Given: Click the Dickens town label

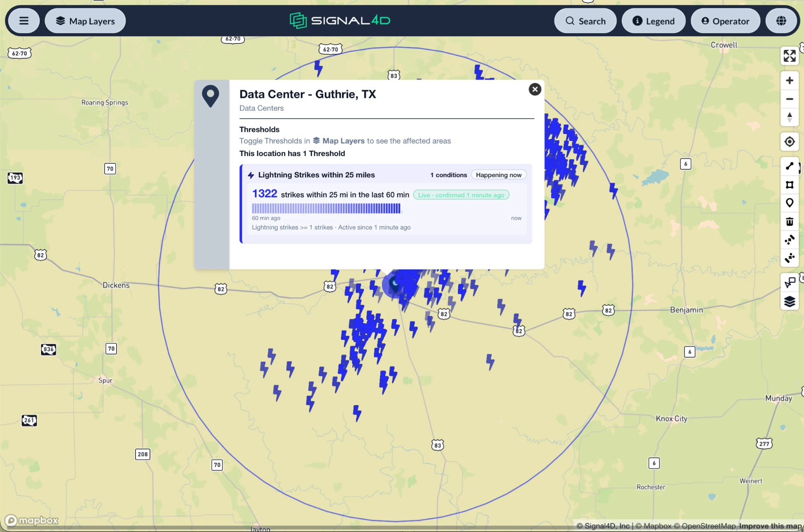Looking at the screenshot, I should point(116,285).
